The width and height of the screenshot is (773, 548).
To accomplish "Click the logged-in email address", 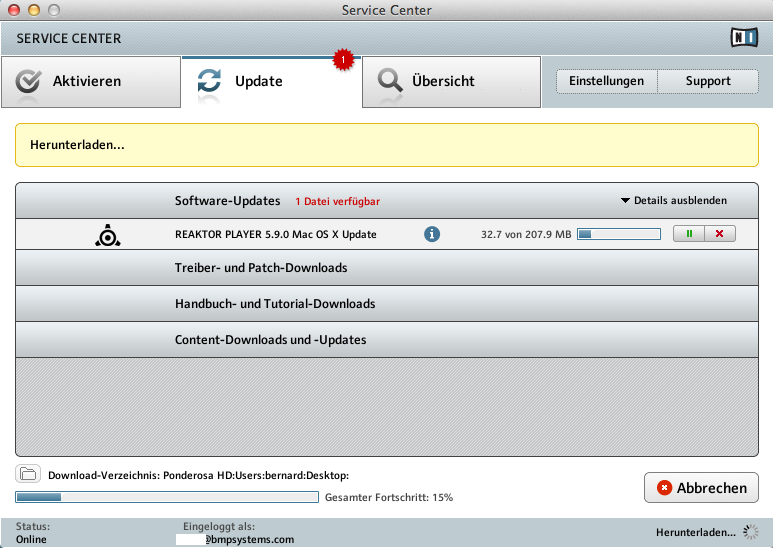I will [235, 540].
